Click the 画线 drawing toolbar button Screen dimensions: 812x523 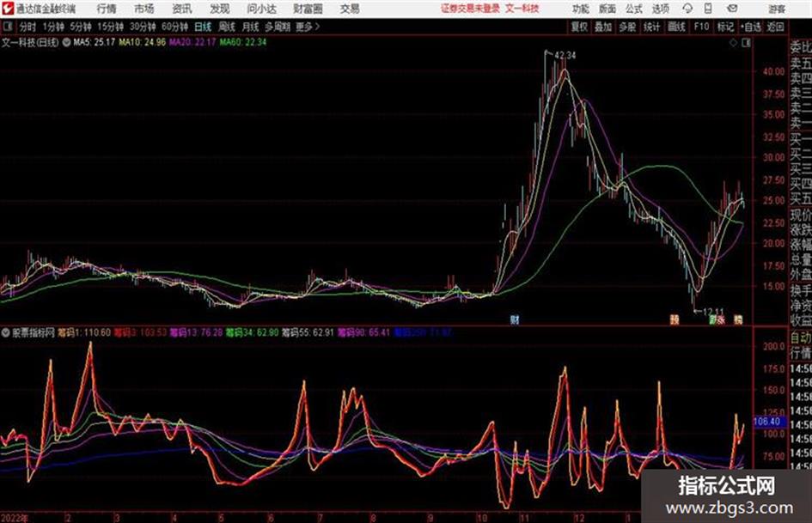(x=676, y=27)
